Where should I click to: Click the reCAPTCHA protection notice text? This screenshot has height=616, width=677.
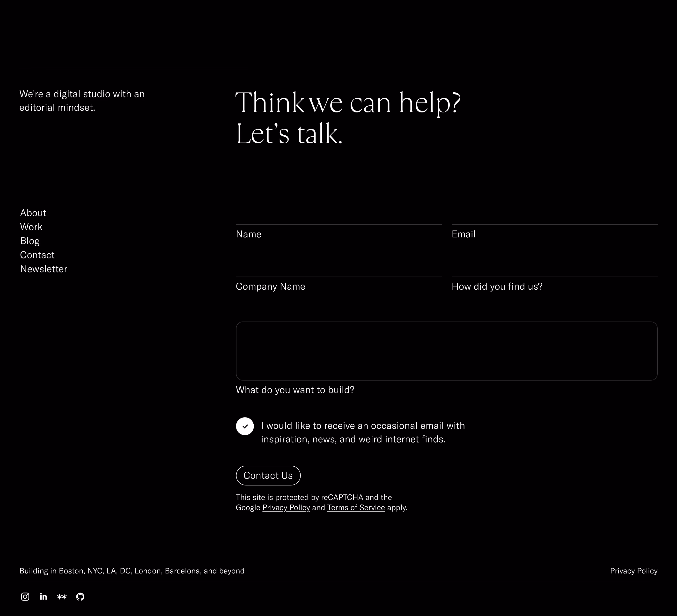click(x=322, y=502)
